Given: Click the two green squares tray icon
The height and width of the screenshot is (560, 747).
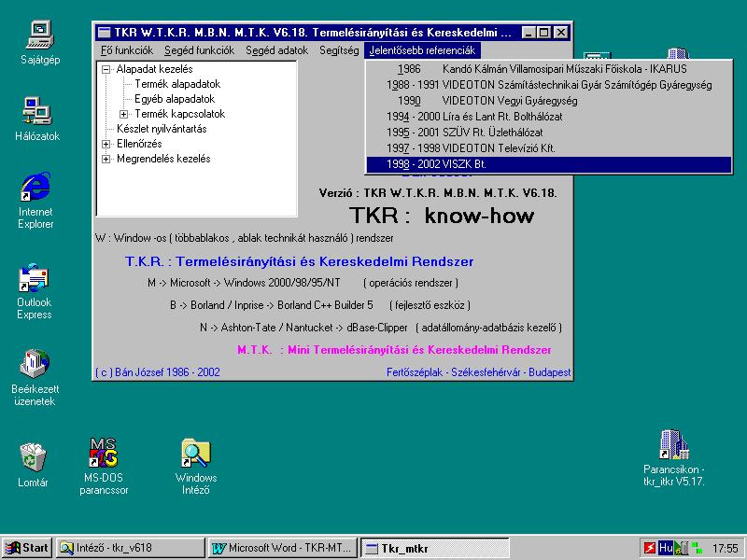Looking at the screenshot, I should tap(697, 548).
